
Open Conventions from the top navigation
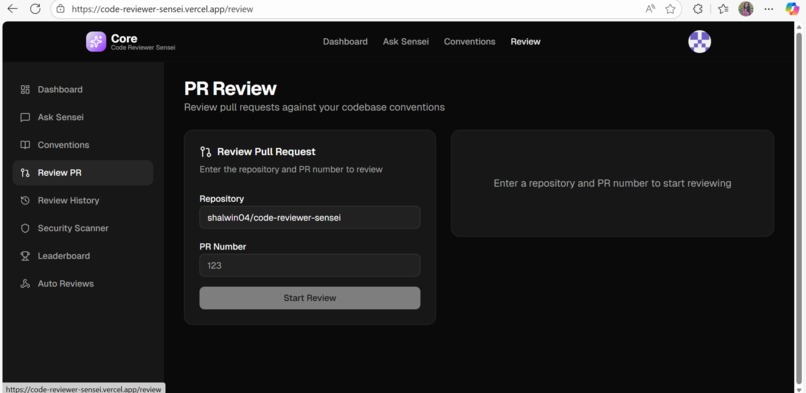pos(469,42)
